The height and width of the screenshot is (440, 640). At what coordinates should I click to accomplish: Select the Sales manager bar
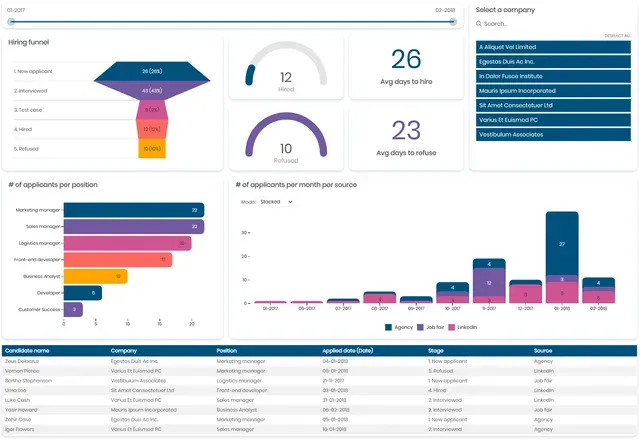click(134, 227)
